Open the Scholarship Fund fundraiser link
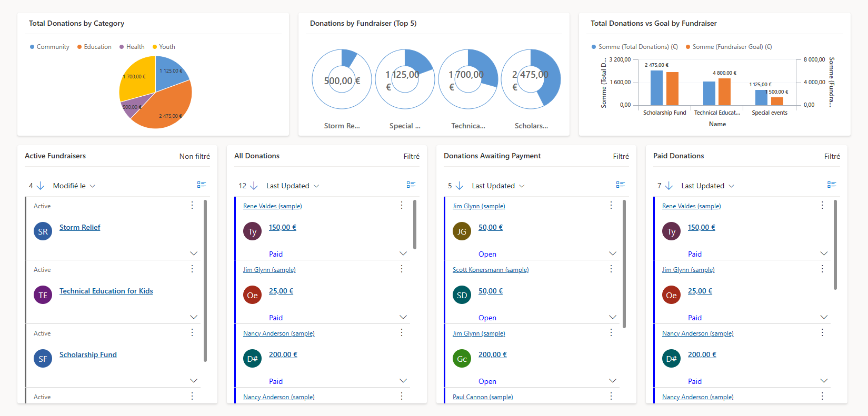Screen dimensions: 868x416 pos(88,354)
